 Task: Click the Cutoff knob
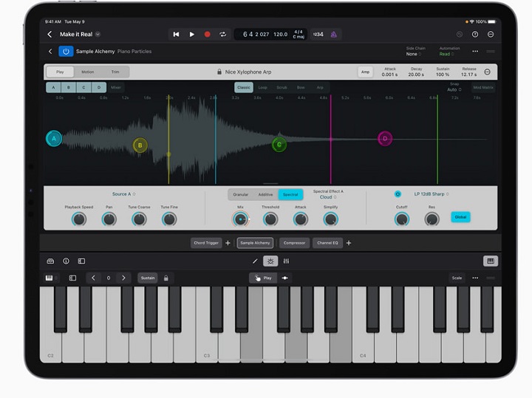point(401,219)
